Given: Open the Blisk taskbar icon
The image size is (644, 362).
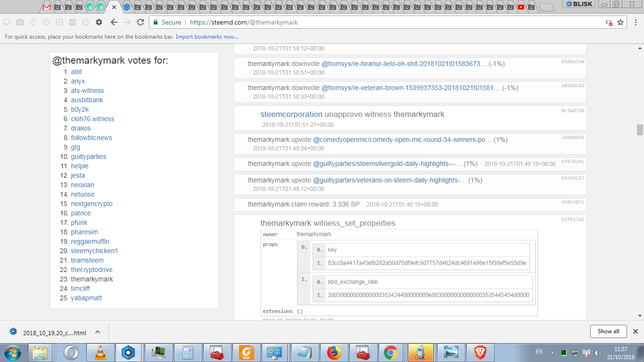Looking at the screenshot, I should 129,353.
